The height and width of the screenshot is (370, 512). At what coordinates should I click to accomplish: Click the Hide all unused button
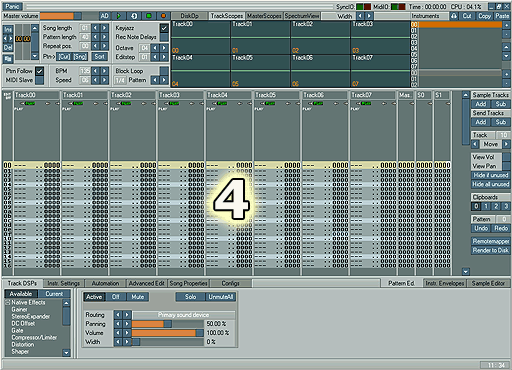[x=491, y=184]
